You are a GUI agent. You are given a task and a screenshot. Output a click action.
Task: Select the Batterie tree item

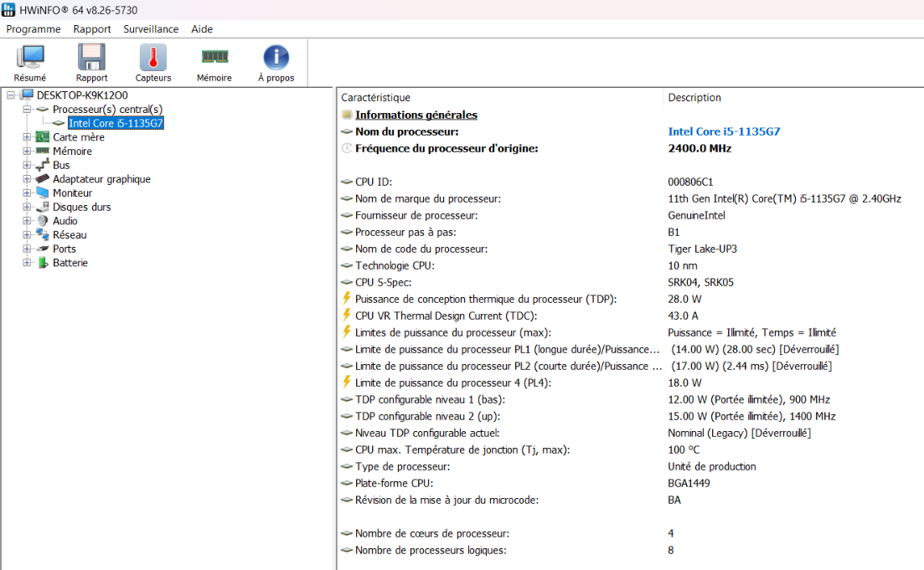coord(70,263)
